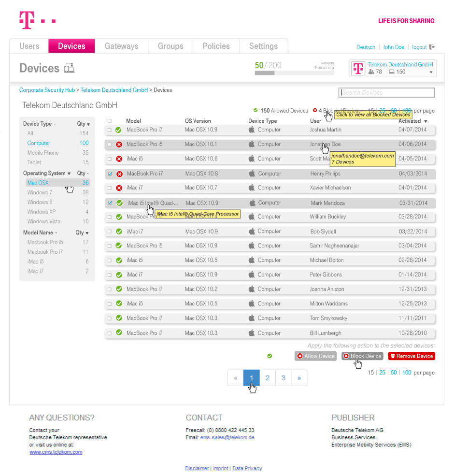Click red blocked icon in Scott iMac i5 row
The height and width of the screenshot is (476, 454).
[119, 159]
